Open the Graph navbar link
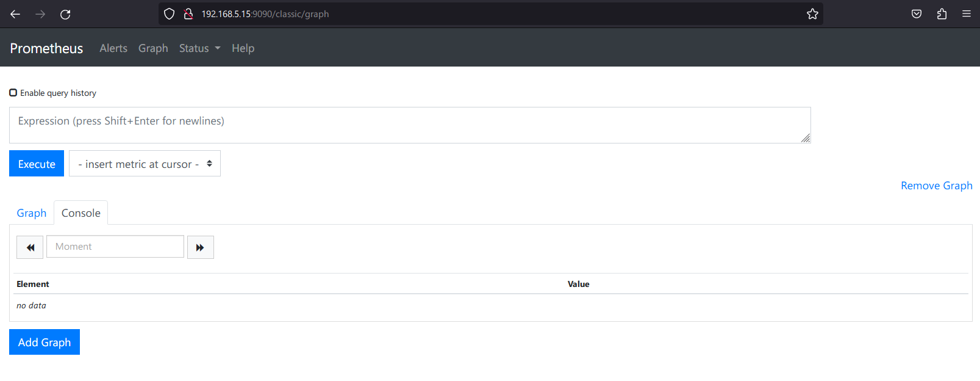This screenshot has height=381, width=980. click(x=153, y=48)
